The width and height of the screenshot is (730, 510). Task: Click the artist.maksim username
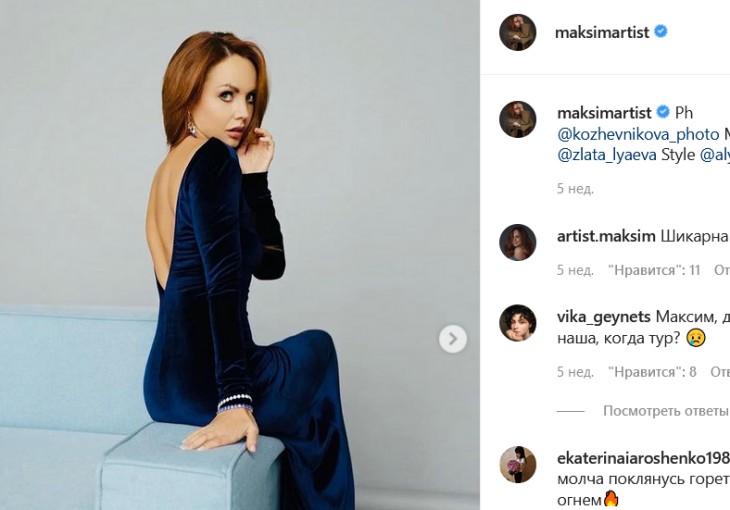[x=605, y=236]
